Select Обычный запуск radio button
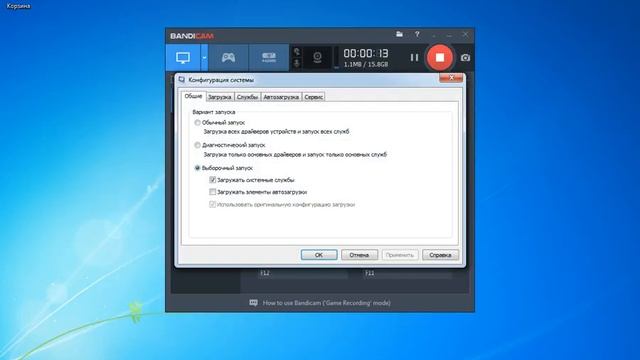Image resolution: width=640 pixels, height=360 pixels. point(198,122)
